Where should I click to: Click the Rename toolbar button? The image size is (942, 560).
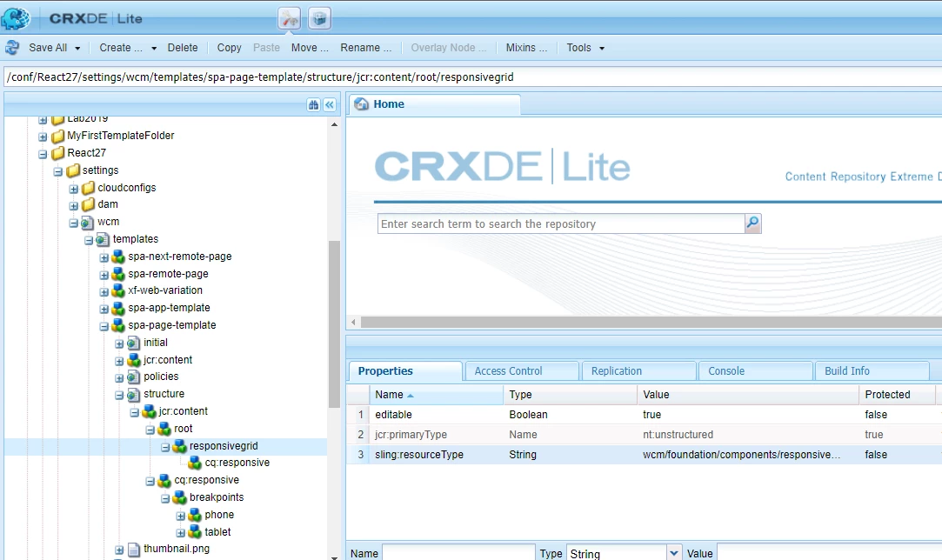click(366, 48)
